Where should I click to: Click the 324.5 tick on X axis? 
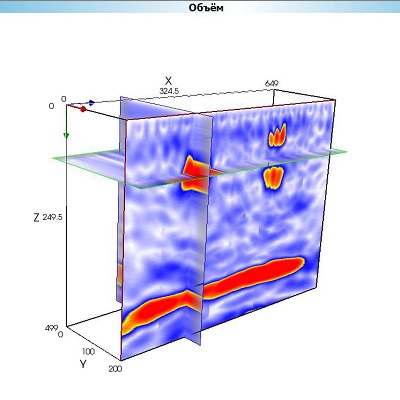point(169,91)
